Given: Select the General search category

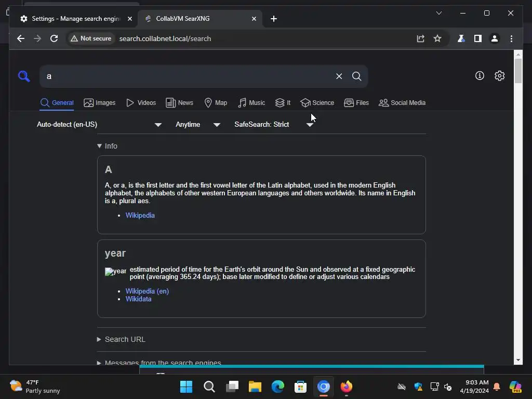Looking at the screenshot, I should [57, 103].
